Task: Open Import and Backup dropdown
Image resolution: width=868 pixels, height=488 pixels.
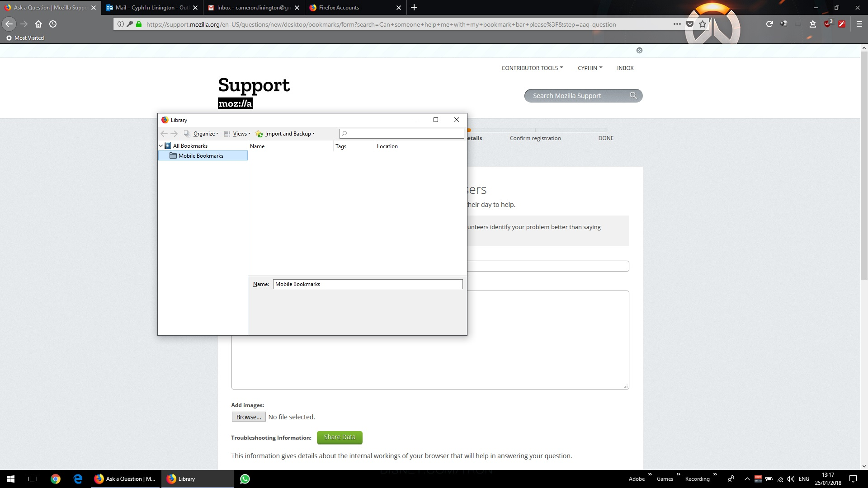Action: click(289, 134)
